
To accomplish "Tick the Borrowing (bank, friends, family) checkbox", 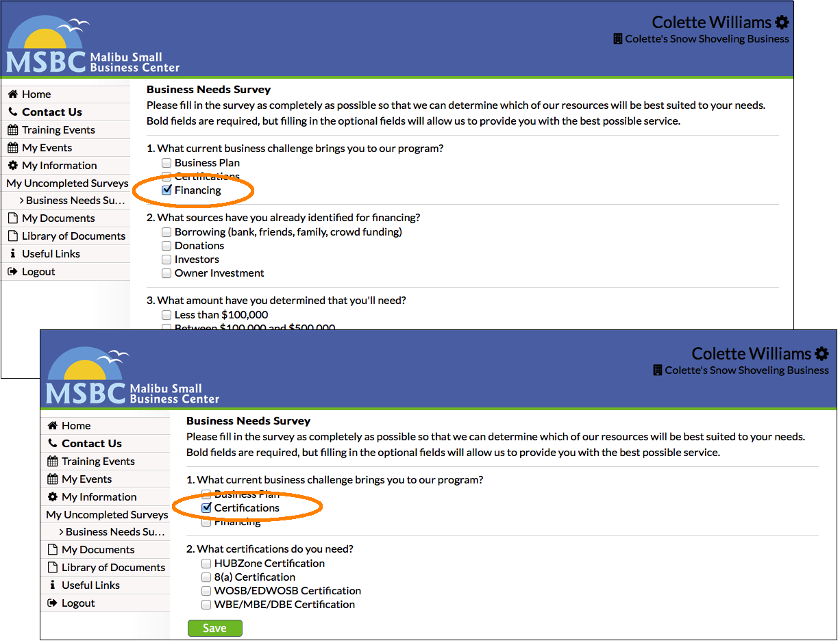I will pos(166,232).
